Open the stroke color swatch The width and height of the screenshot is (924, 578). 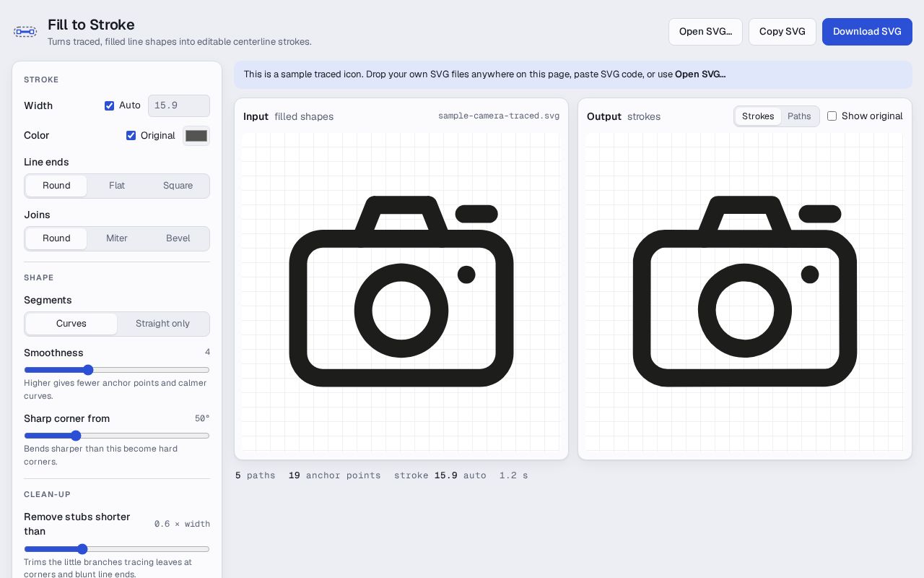pos(196,136)
